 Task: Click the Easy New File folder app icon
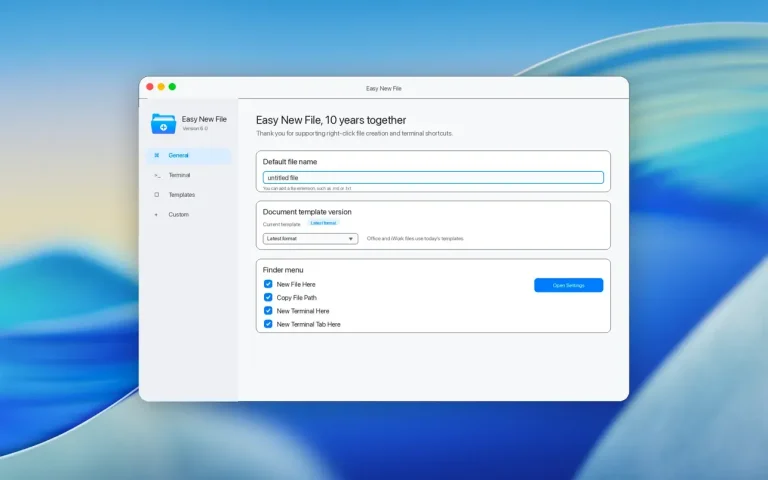163,124
